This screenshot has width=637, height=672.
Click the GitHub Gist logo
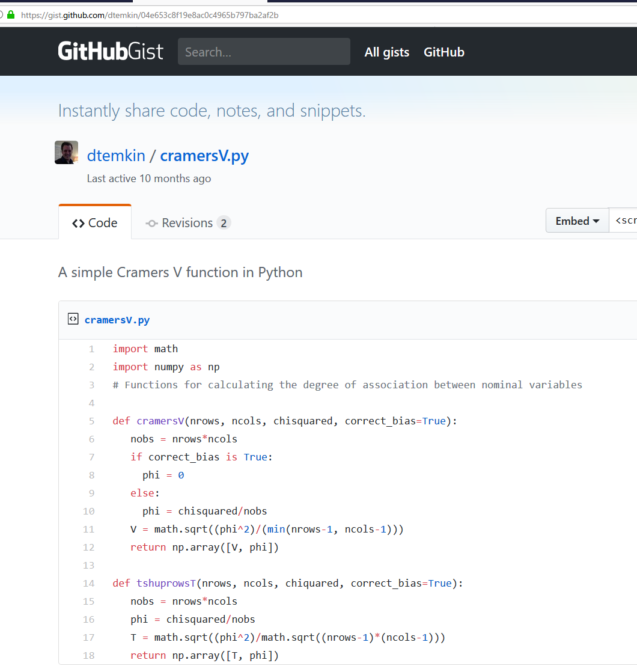point(111,52)
